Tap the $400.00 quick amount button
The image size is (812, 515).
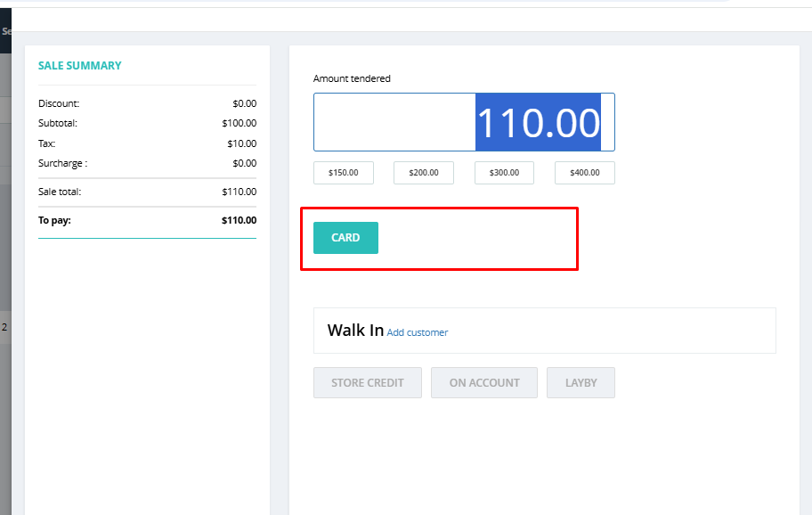[584, 173]
